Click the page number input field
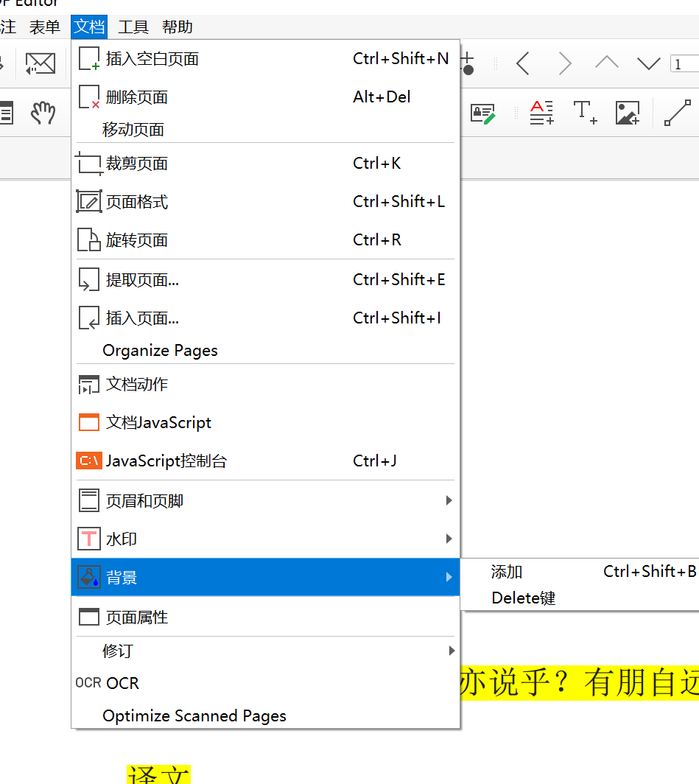This screenshot has width=699, height=784. pyautogui.click(x=684, y=64)
